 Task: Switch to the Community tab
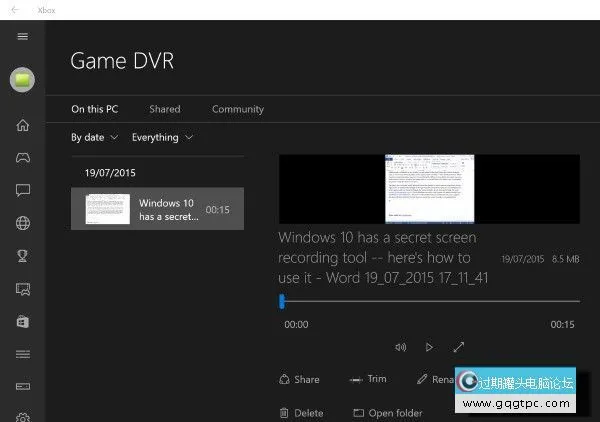click(x=238, y=109)
